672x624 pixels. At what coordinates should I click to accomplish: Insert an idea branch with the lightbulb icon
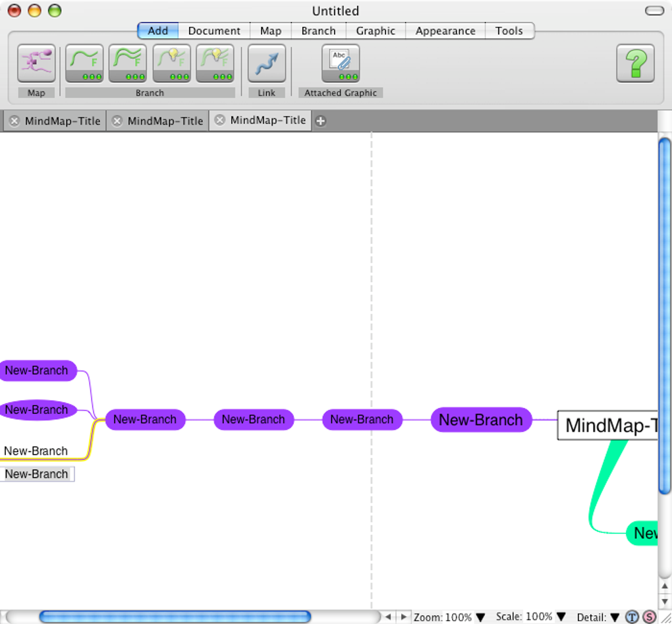(171, 63)
